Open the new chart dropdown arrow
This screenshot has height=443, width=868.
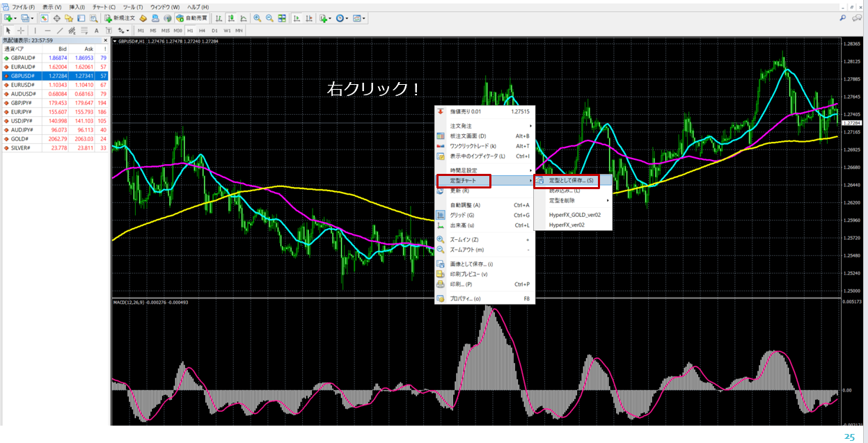tap(16, 18)
